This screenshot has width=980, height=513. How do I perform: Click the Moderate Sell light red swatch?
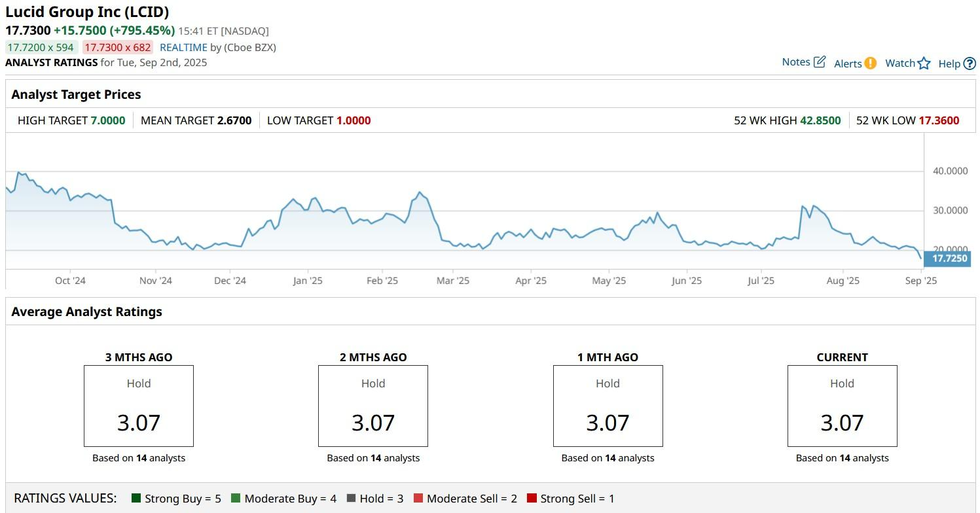(x=418, y=499)
